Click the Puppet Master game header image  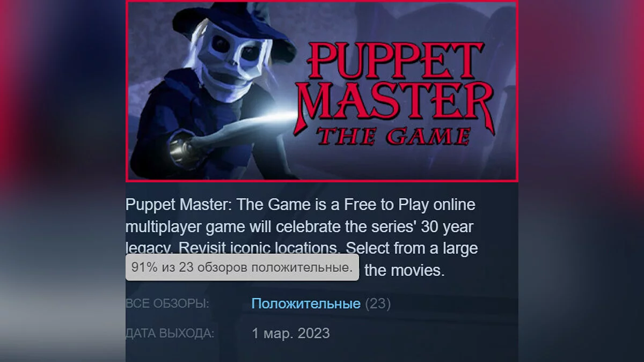coord(322,91)
